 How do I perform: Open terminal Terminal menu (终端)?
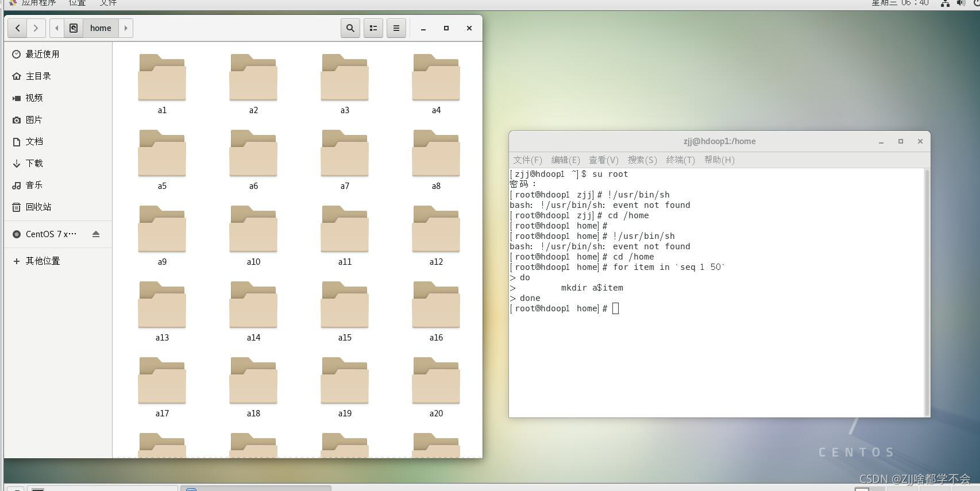680,160
